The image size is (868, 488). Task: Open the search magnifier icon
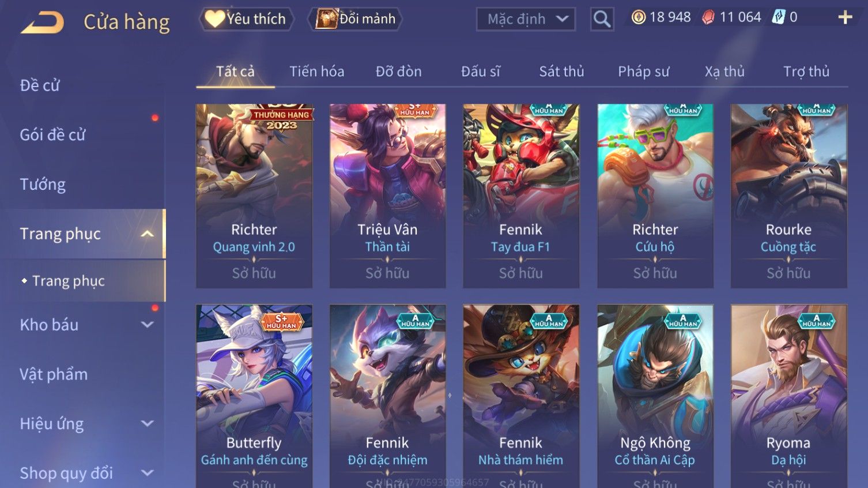pyautogui.click(x=602, y=19)
